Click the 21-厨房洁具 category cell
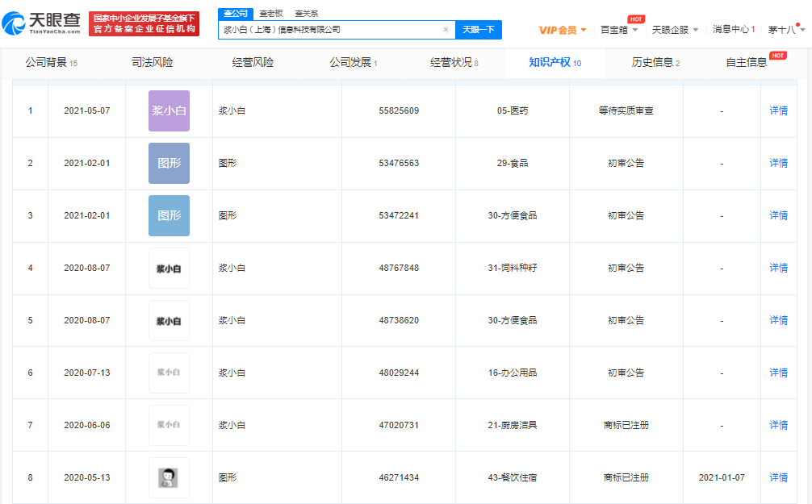 pyautogui.click(x=513, y=425)
